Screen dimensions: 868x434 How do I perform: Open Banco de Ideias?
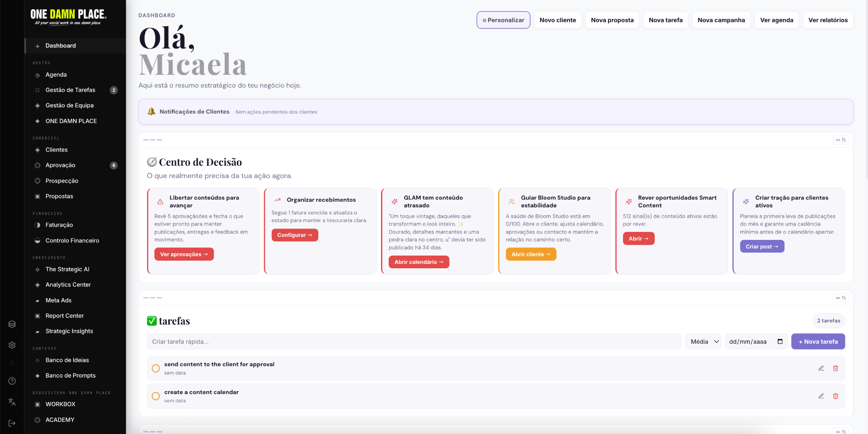click(x=75, y=360)
